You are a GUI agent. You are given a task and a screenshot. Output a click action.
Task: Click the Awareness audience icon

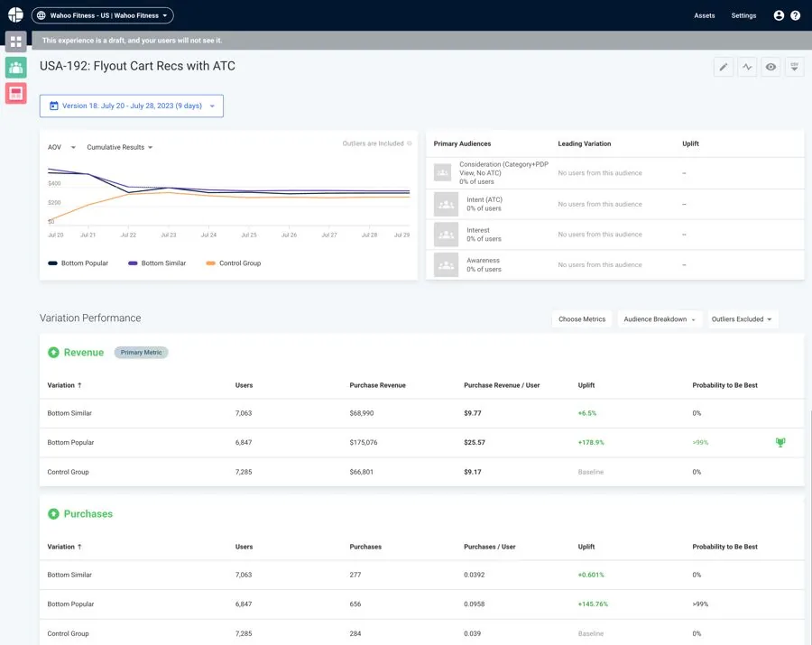click(x=446, y=264)
